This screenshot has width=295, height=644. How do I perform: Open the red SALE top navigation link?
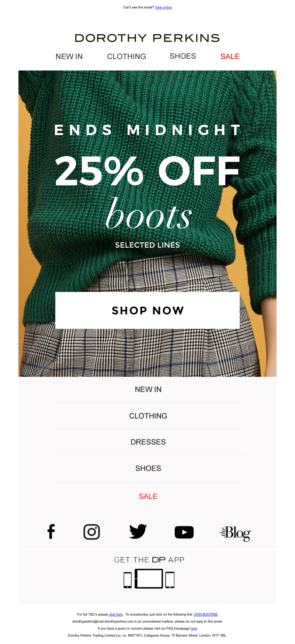coord(230,56)
